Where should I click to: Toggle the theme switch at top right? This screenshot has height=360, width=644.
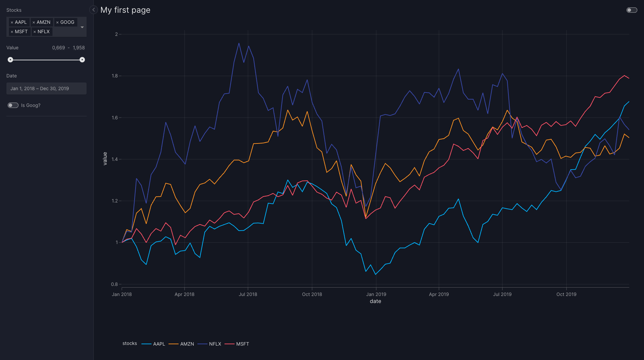(632, 10)
